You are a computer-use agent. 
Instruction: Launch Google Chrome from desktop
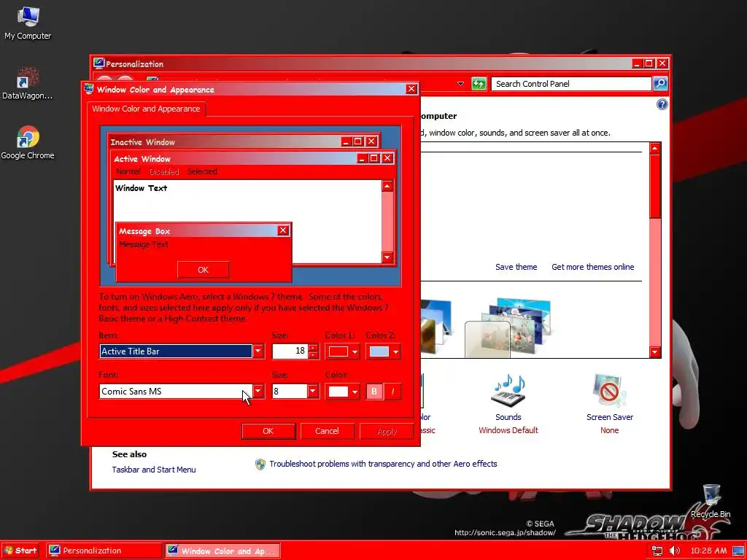point(28,142)
